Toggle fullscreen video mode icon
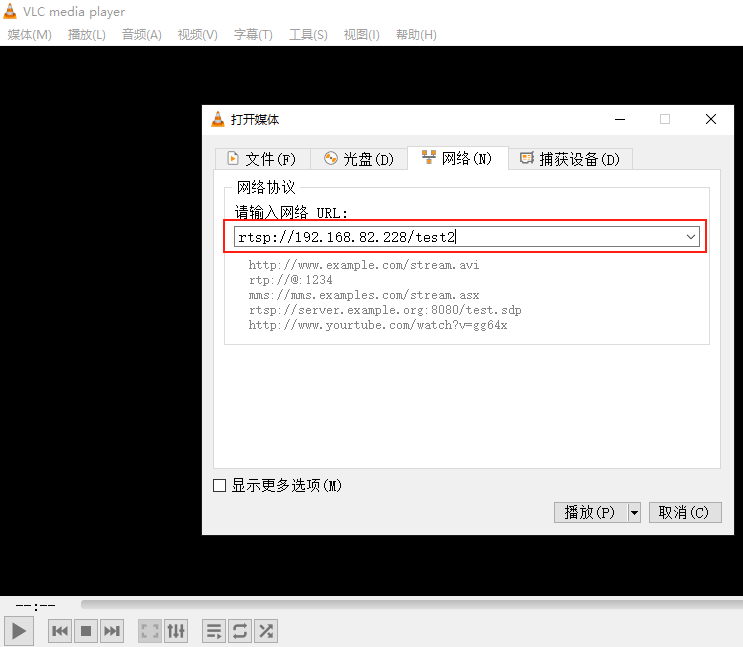Viewport: 743px width, 647px height. (x=150, y=631)
